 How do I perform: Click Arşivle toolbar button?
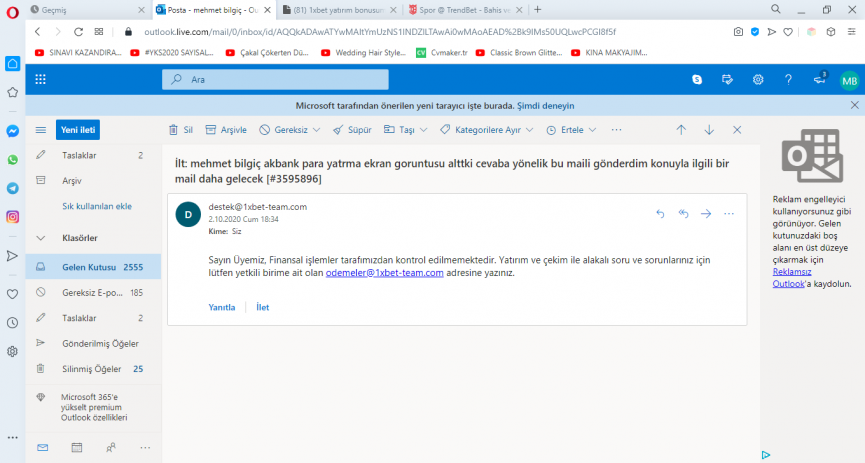pyautogui.click(x=226, y=130)
